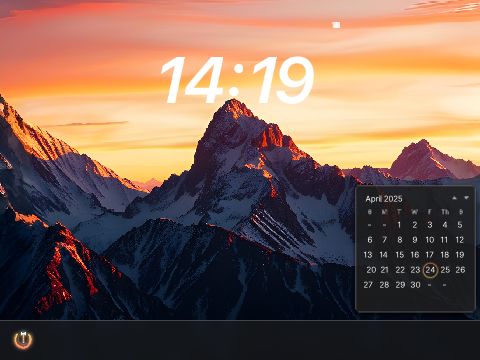The width and height of the screenshot is (480, 360).
Task: Pick date 4 in the calendar
Action: pos(445,225)
